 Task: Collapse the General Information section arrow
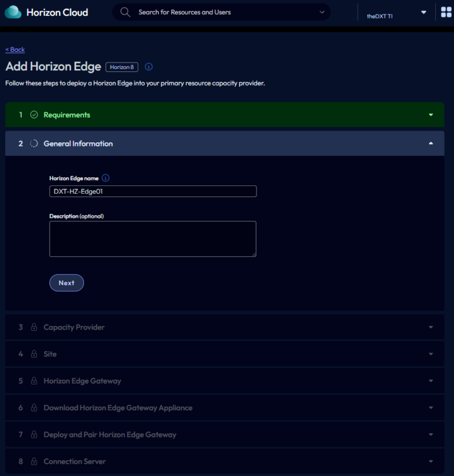(x=431, y=144)
